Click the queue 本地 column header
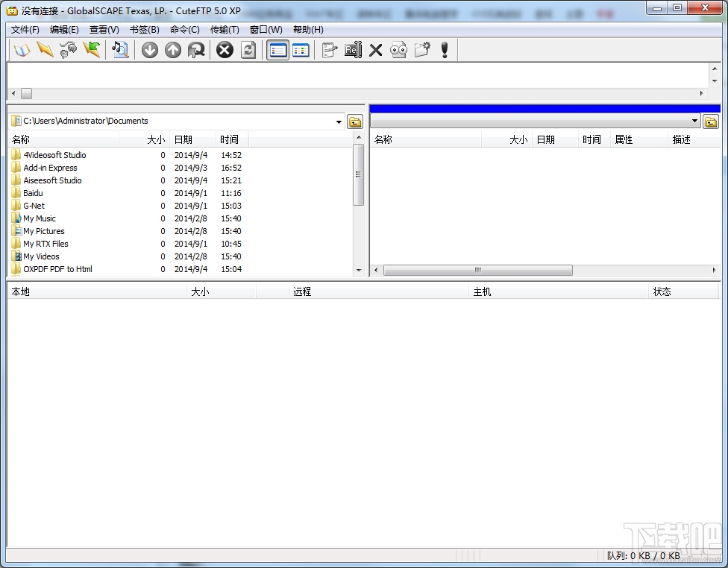This screenshot has height=568, width=728. coord(97,291)
